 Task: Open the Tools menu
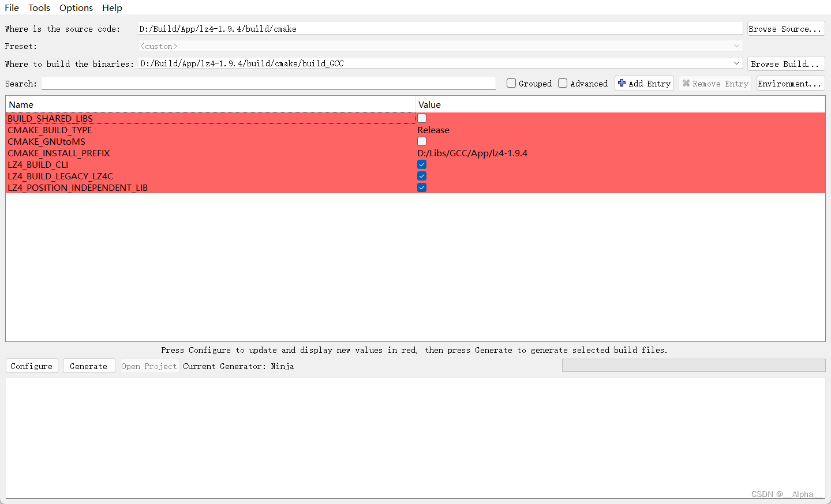click(x=39, y=7)
